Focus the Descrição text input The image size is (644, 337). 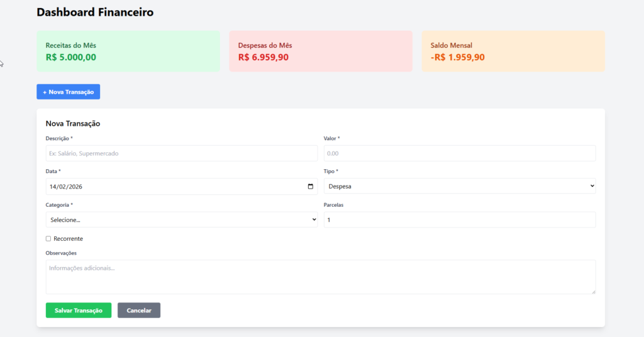[x=181, y=153]
